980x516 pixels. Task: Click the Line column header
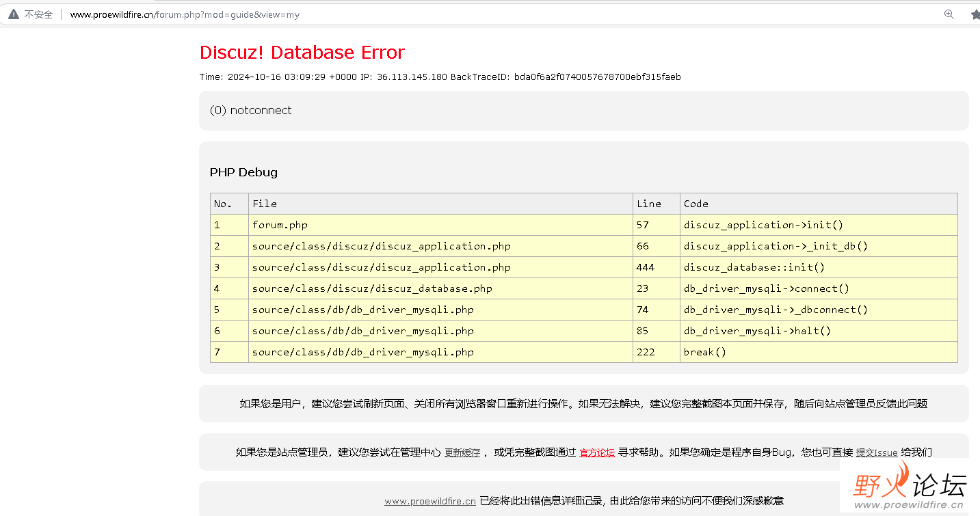coord(657,204)
